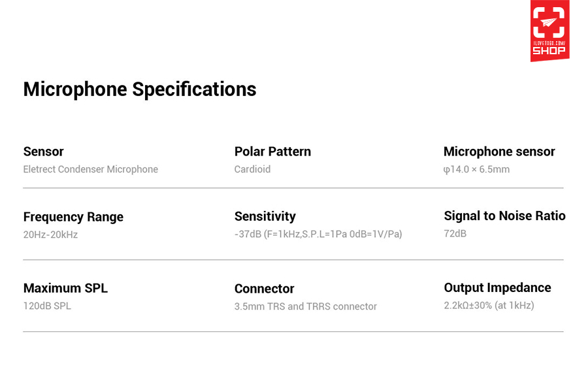Image resolution: width=588 pixels, height=392 pixels.
Task: Select the 72dB value
Action: pos(455,233)
